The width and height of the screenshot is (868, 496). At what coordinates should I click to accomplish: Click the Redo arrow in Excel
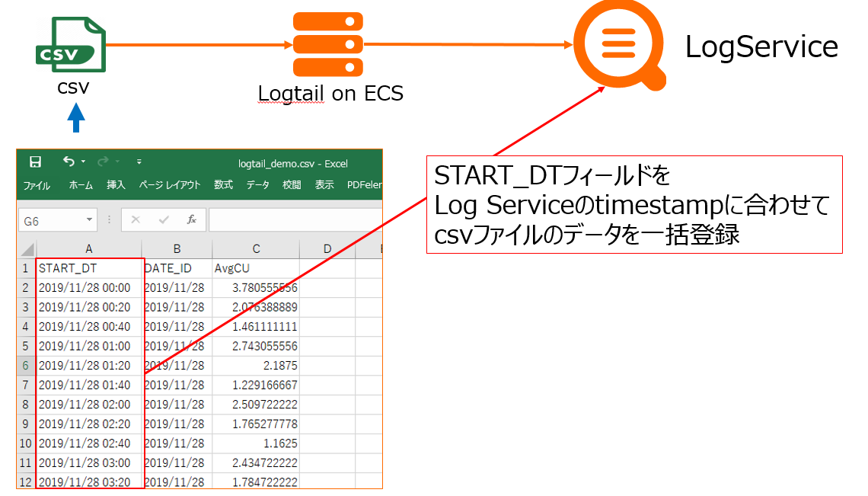coord(103,162)
